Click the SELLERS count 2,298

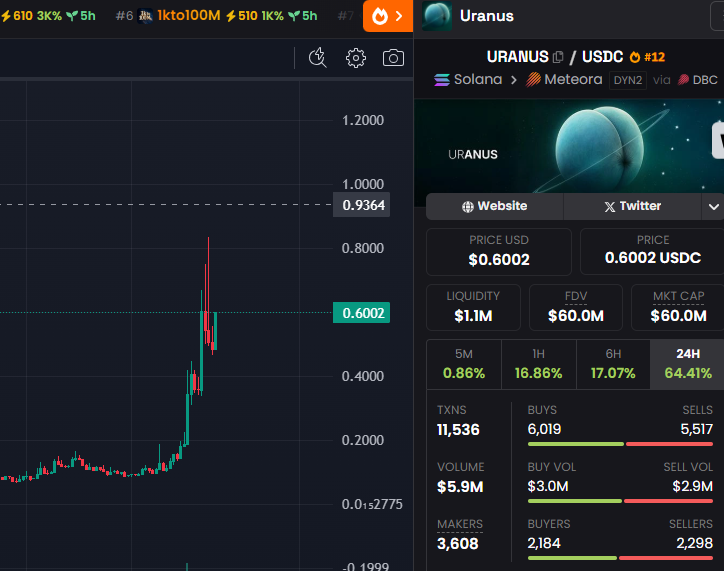pyautogui.click(x=695, y=543)
